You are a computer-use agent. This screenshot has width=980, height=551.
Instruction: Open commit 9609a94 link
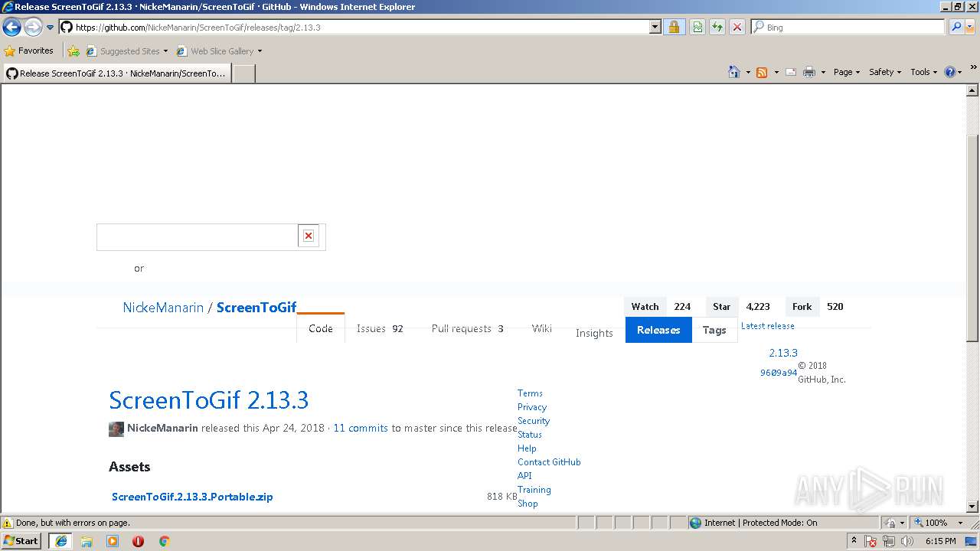(779, 373)
